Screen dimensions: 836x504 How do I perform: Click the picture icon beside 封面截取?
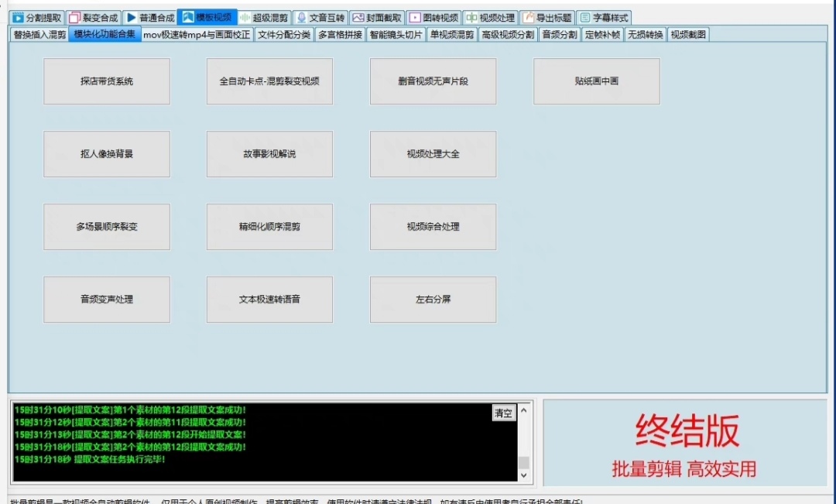tap(357, 18)
